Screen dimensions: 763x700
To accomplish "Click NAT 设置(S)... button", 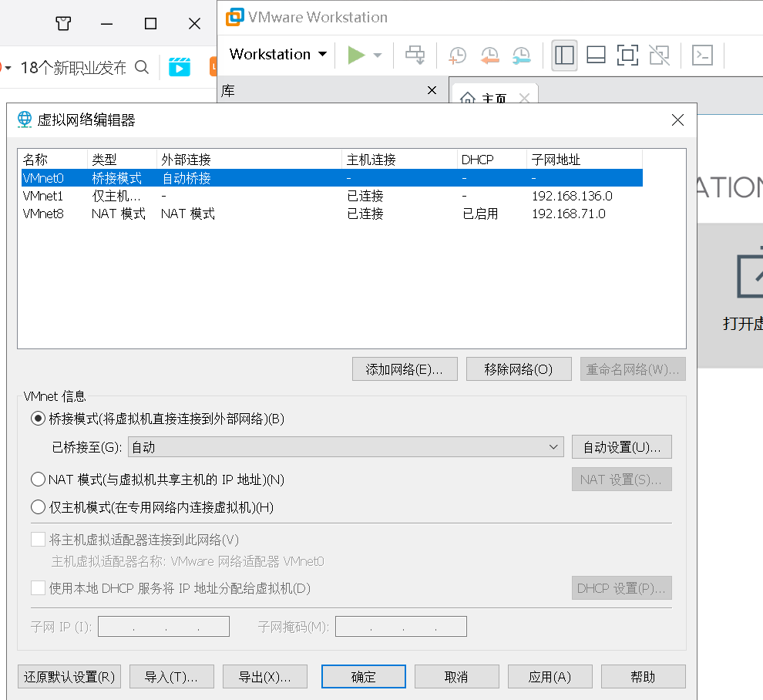I will coord(622,480).
